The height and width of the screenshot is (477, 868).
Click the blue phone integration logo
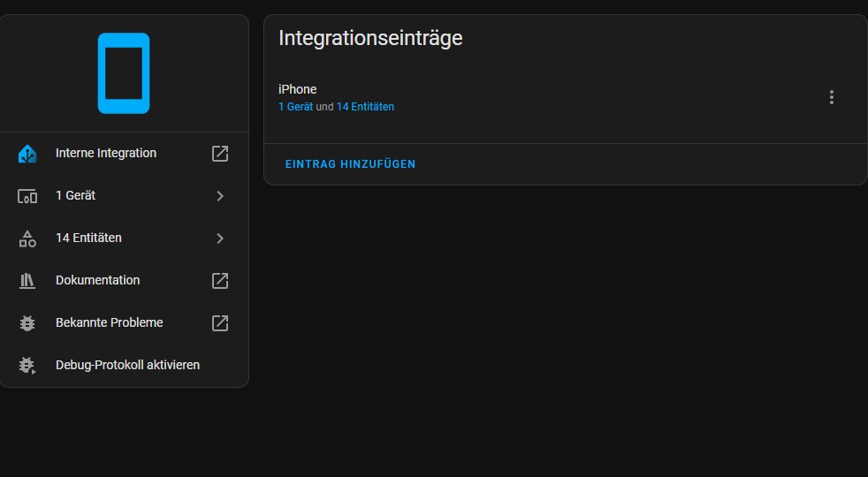click(x=124, y=73)
